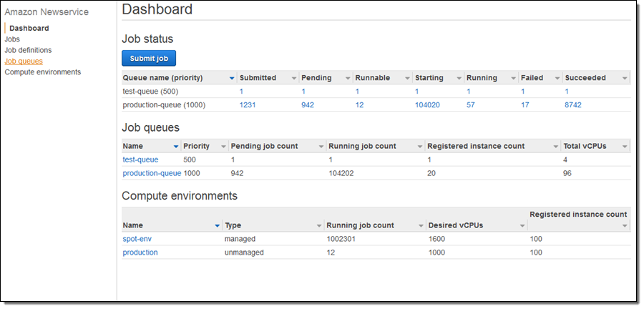Screen dimensions: 644x309
Task: Open Compute environments in the sidebar
Action: pos(43,72)
